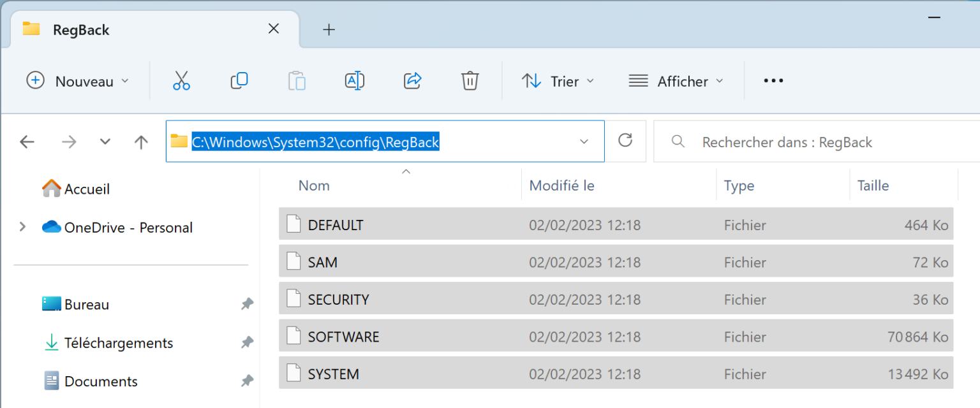The width and height of the screenshot is (980, 408).
Task: Unpin Bureau from quick access
Action: coord(248,304)
